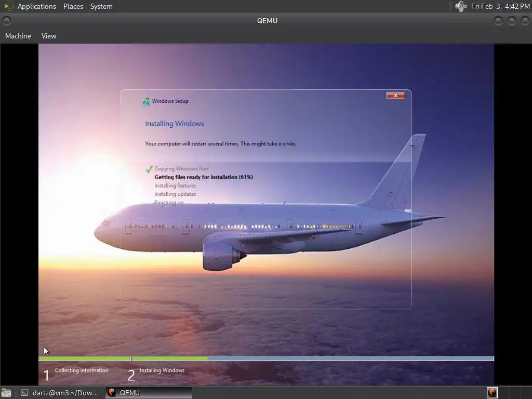Open the QEMU window menu button

click(6, 21)
